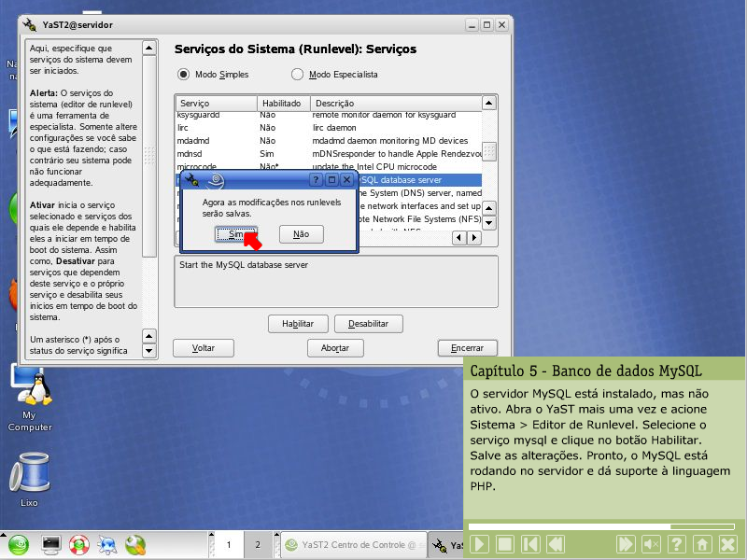Toggle the mute speaker icon in player
The height and width of the screenshot is (560, 747).
point(652,544)
